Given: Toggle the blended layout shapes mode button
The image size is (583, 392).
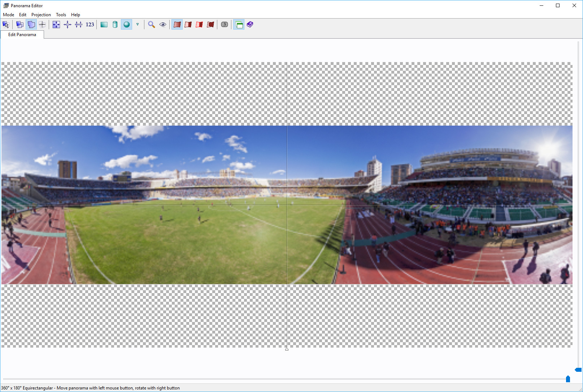Looking at the screenshot, I should [31, 25].
